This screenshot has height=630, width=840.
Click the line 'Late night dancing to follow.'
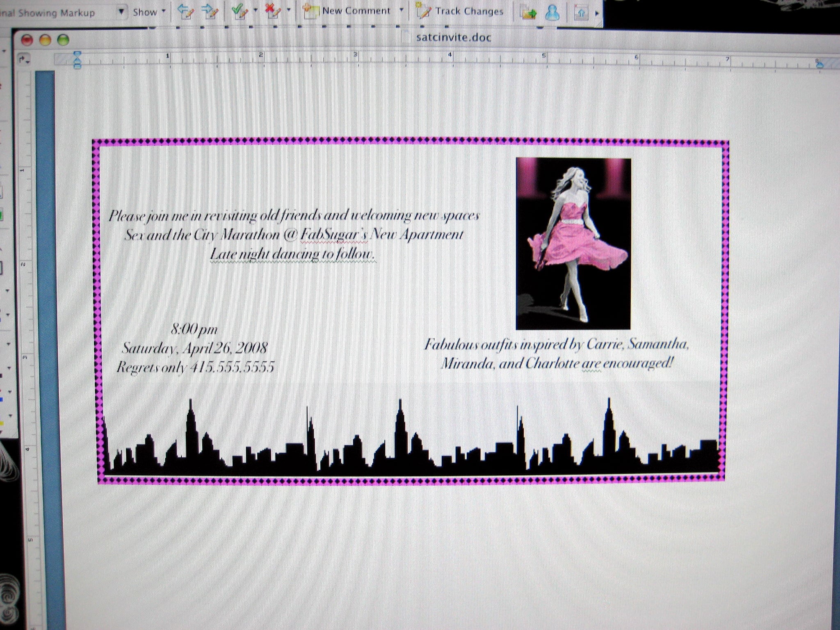tap(292, 254)
